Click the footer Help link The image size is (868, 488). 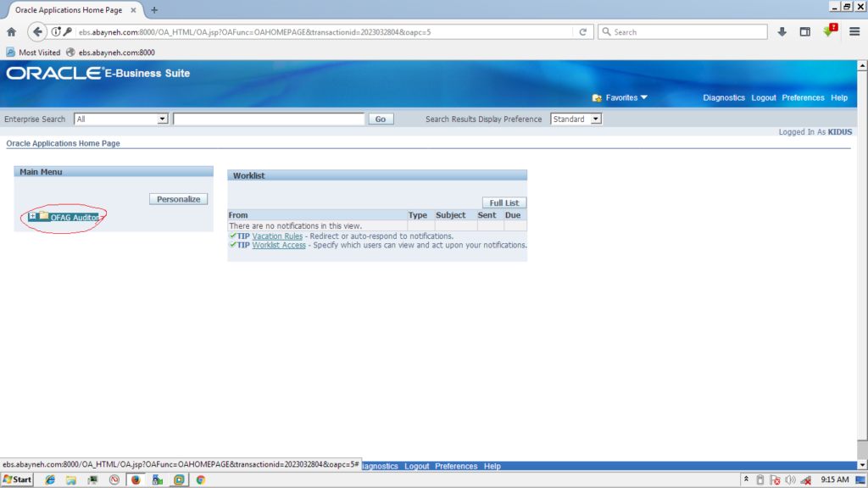click(x=492, y=467)
